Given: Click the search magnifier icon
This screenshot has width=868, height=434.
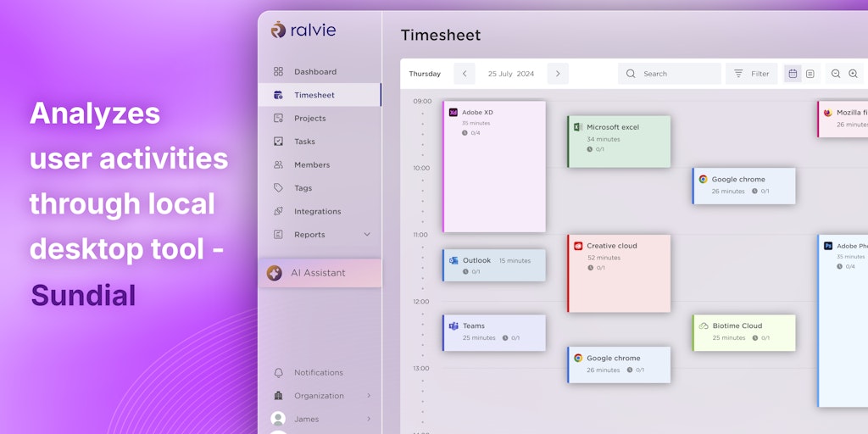Looking at the screenshot, I should (631, 74).
